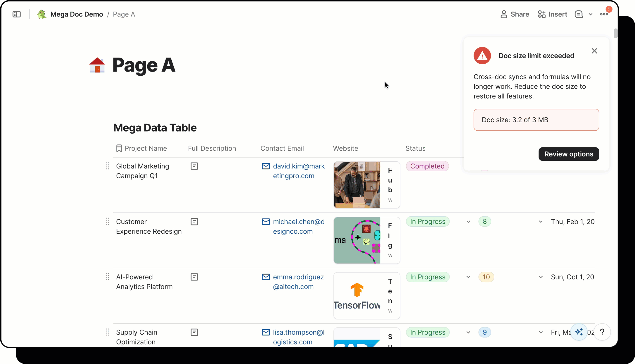Viewport: 635px width, 364px height.
Task: Open the Insert menu
Action: pyautogui.click(x=553, y=14)
